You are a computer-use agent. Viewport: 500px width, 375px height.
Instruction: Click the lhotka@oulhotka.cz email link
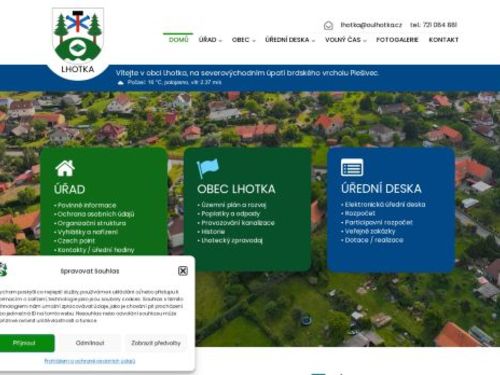[x=371, y=25]
